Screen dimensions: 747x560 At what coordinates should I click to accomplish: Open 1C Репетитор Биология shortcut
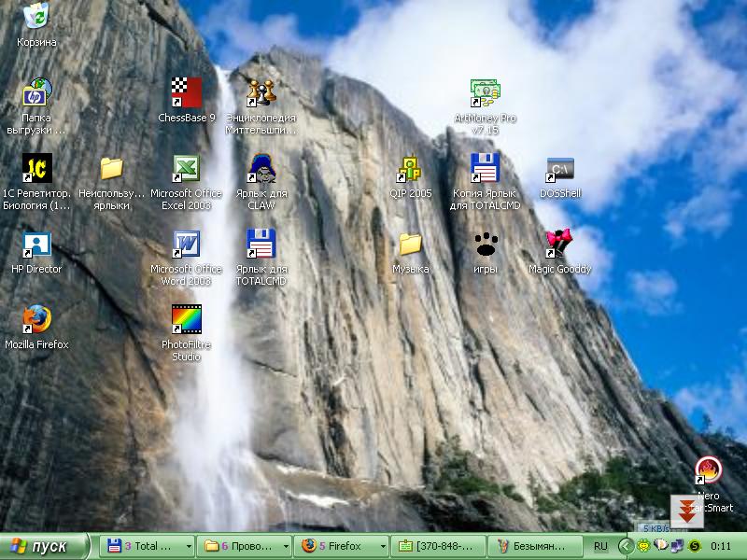tap(36, 168)
